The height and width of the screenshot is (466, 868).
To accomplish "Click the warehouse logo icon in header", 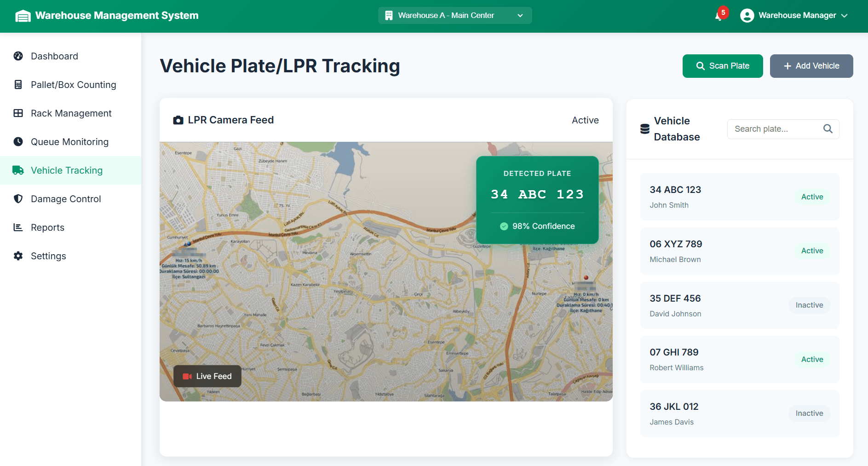I will 23,16.
